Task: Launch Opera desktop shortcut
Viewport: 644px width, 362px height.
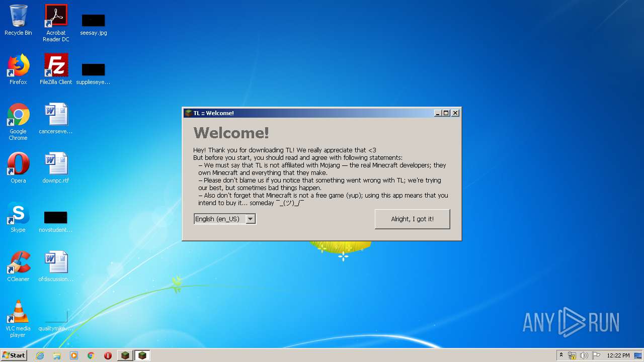Action: [x=18, y=168]
